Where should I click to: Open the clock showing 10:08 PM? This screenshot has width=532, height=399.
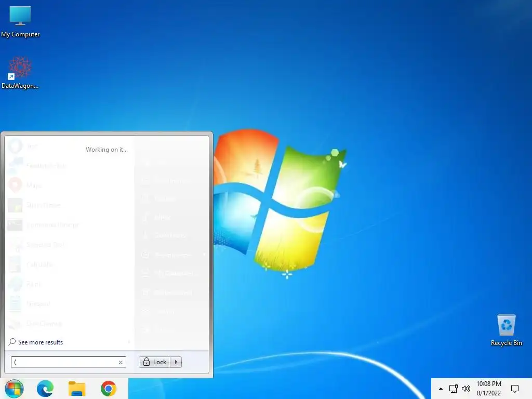pos(488,389)
